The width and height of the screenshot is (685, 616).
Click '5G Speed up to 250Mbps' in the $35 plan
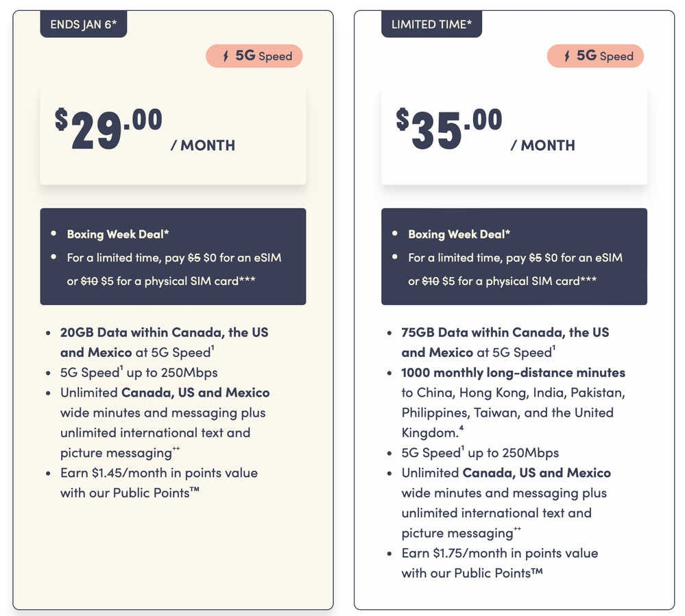480,453
